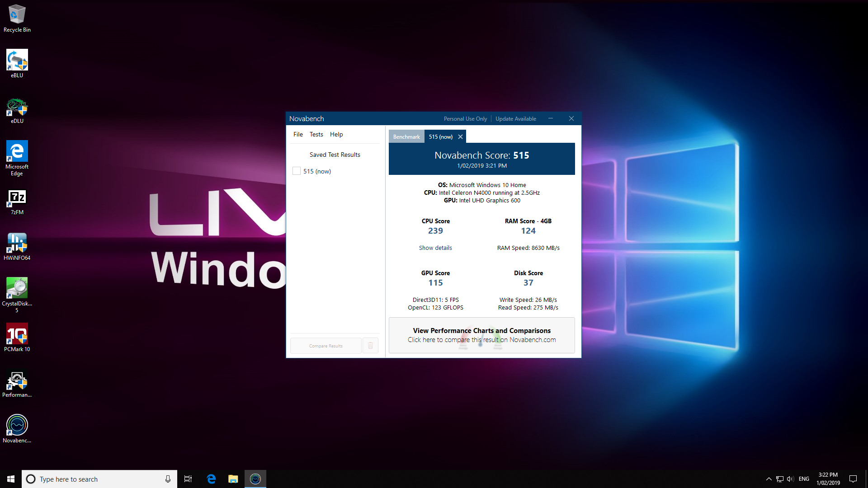Viewport: 868px width, 488px height.
Task: Click the GPU Score value 115
Action: point(435,283)
